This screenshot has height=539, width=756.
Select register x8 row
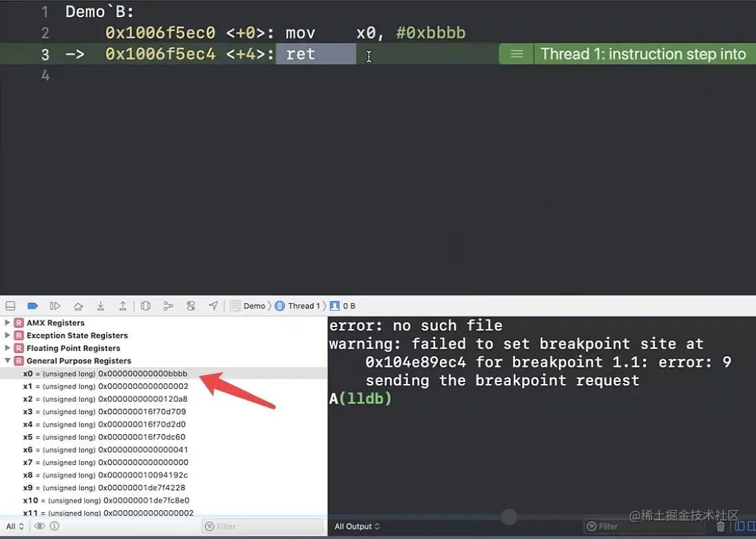pyautogui.click(x=163, y=475)
